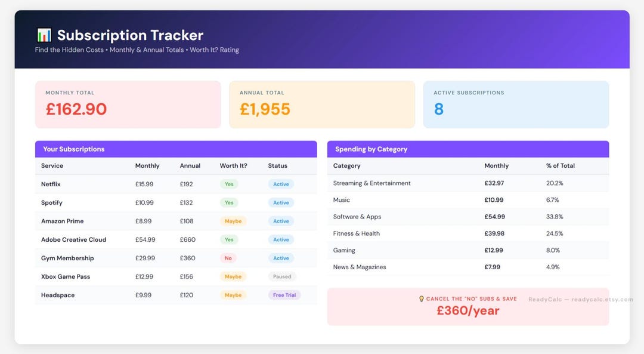This screenshot has height=354, width=644.
Task: Click Amazon Prime's Maybe rating badge
Action: pyautogui.click(x=233, y=221)
